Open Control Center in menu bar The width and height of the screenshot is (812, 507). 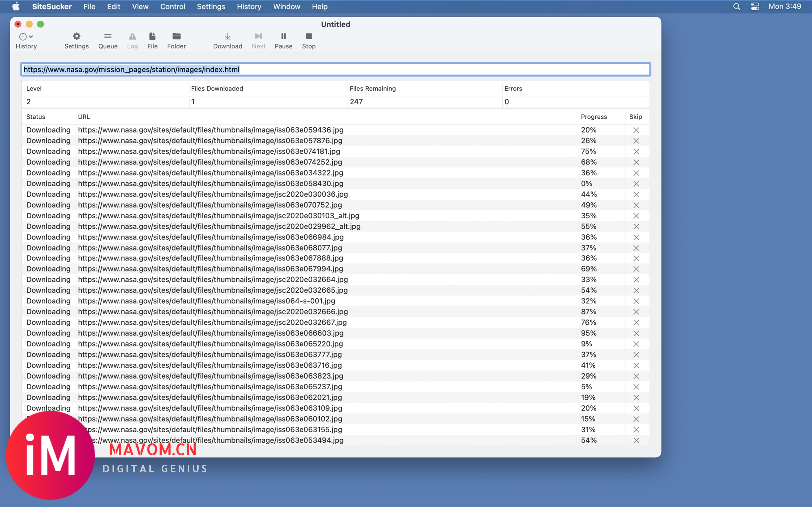click(x=755, y=7)
